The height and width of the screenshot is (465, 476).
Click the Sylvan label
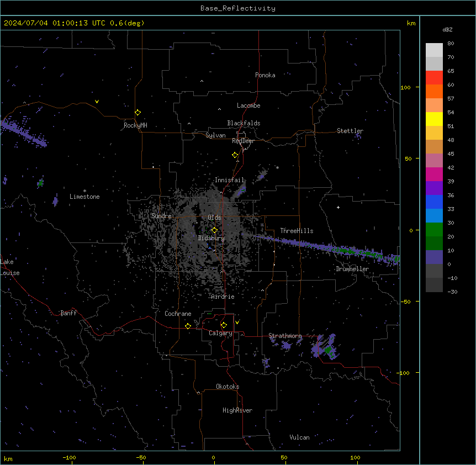[x=215, y=135]
